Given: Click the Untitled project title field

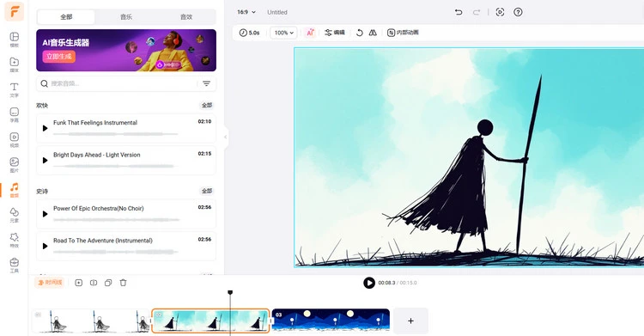Looking at the screenshot, I should (277, 12).
